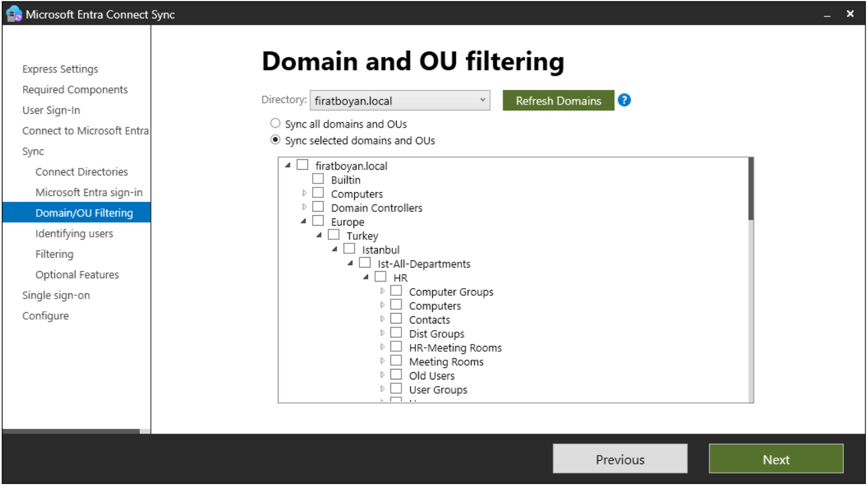The height and width of the screenshot is (486, 868).
Task: Expand the Domain Controllers node
Action: (x=304, y=207)
